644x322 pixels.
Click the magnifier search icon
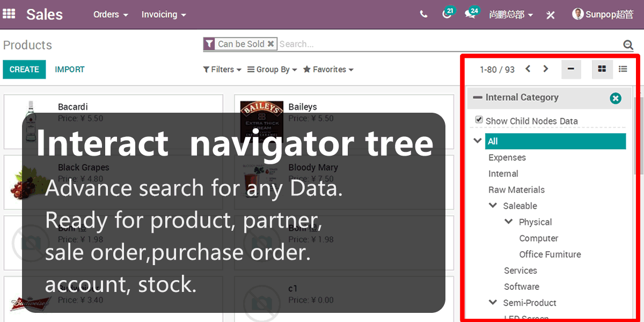coord(628,45)
